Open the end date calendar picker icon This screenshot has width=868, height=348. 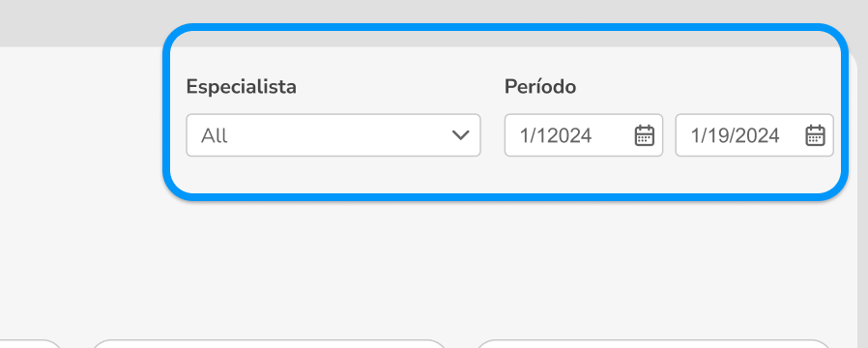point(815,135)
